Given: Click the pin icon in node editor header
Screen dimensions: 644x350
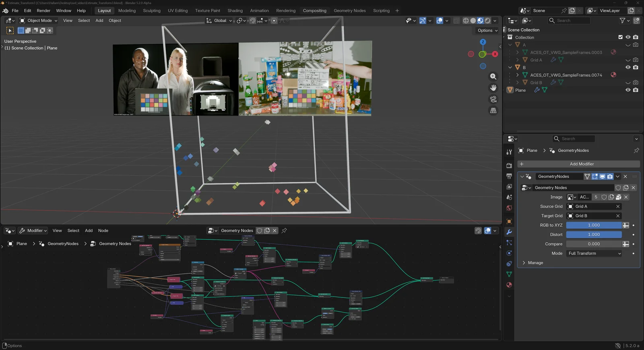Looking at the screenshot, I should click(284, 231).
